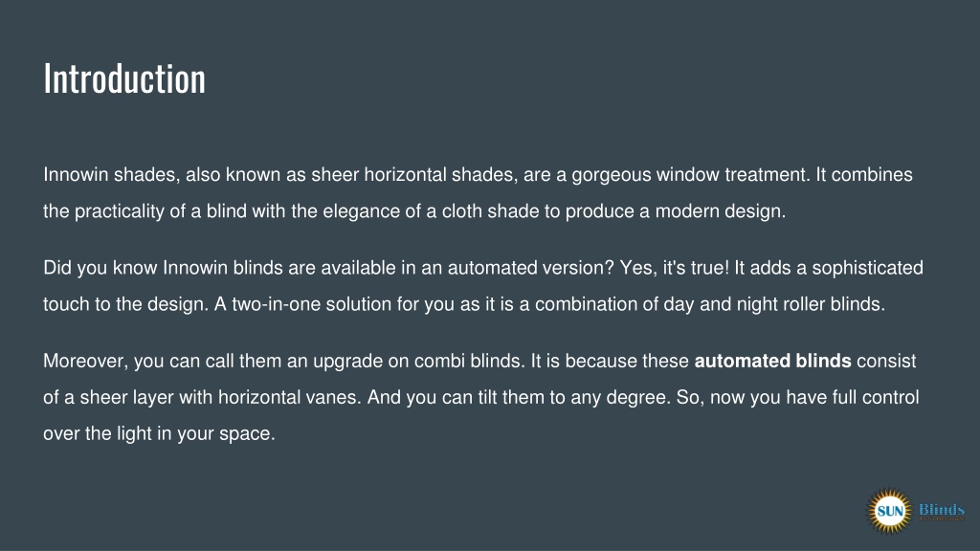Click the words 'automated version?'
The width and height of the screenshot is (980, 551).
pyautogui.click(x=530, y=268)
